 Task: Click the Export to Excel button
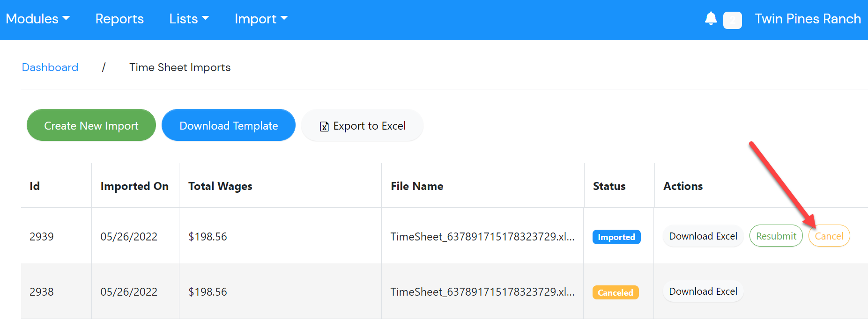pyautogui.click(x=363, y=125)
